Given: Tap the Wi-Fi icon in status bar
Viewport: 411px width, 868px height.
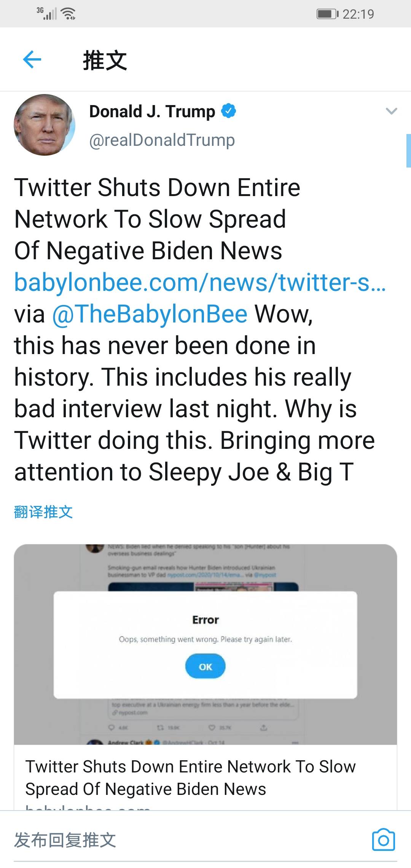Looking at the screenshot, I should click(x=68, y=14).
